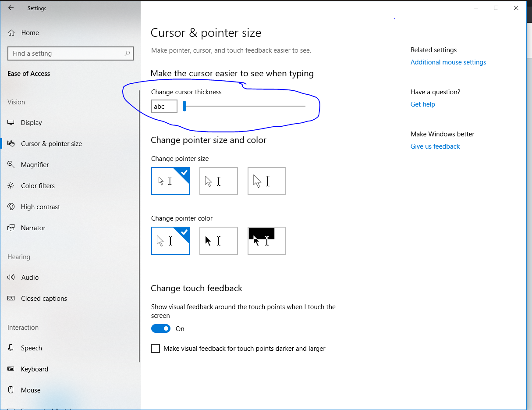
Task: Click the Get help link
Action: pyautogui.click(x=423, y=104)
